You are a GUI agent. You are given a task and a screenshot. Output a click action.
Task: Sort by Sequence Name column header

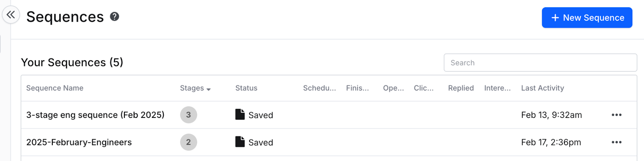click(55, 88)
